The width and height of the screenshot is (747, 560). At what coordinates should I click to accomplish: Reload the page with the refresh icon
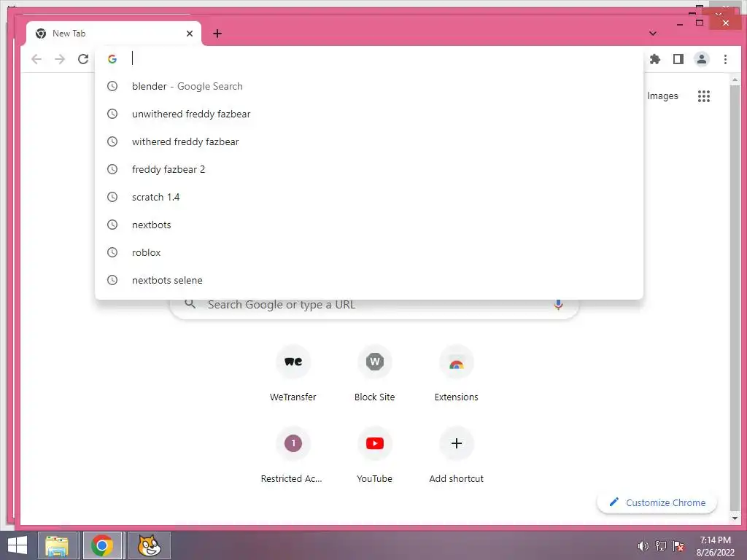click(83, 59)
